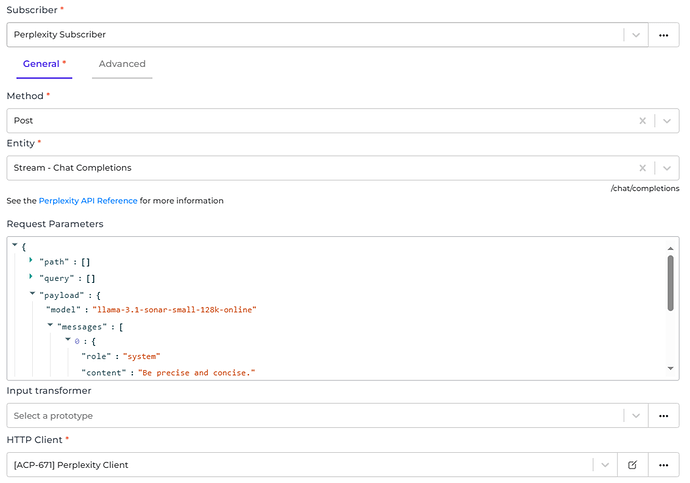Viewport: 690px width, 483px height.
Task: Click the Request Parameters scrollbar thumb
Action: coord(670,283)
